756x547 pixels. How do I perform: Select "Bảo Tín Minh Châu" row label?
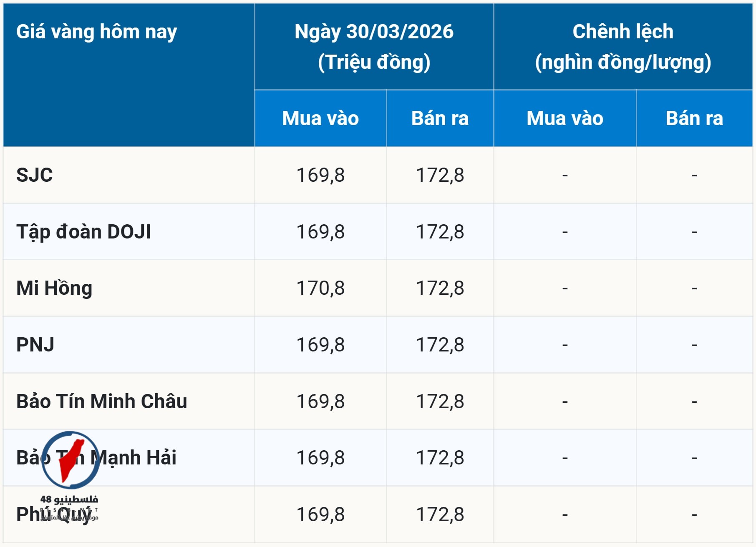coord(101,401)
